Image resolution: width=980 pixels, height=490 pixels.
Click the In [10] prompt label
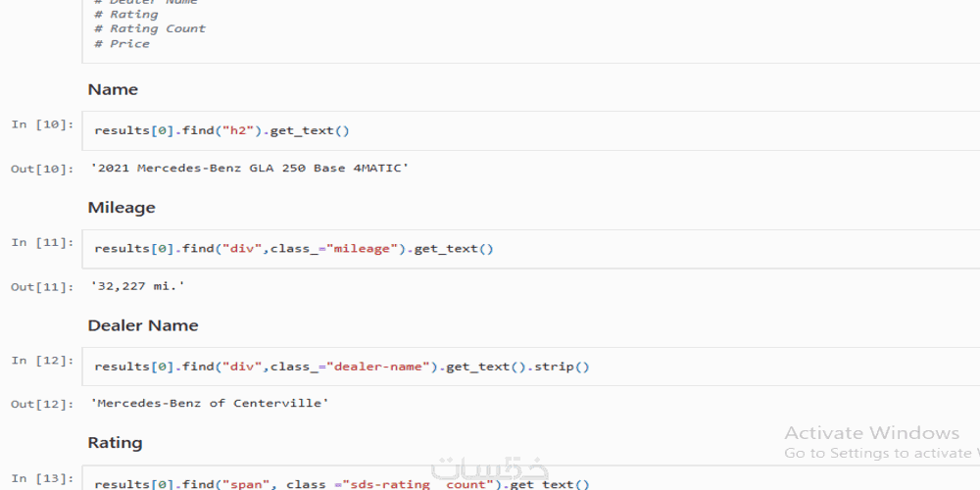(42, 124)
